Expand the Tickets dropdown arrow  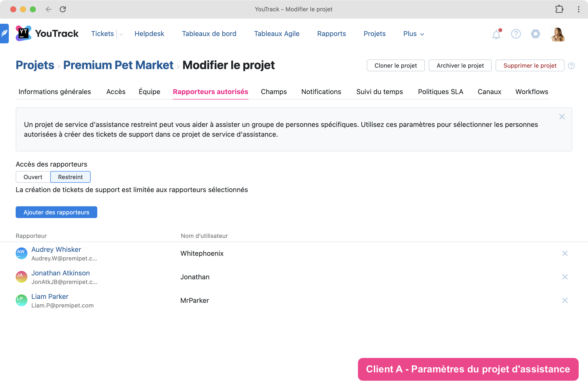[x=121, y=34]
